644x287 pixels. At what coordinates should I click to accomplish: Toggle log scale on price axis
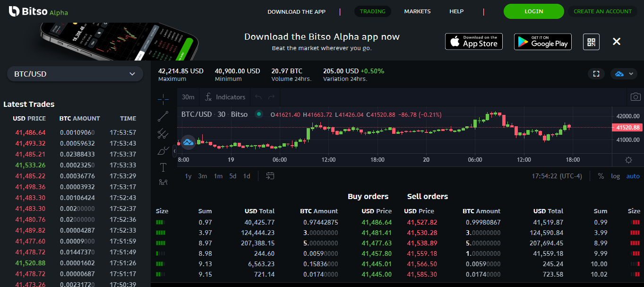click(x=615, y=176)
